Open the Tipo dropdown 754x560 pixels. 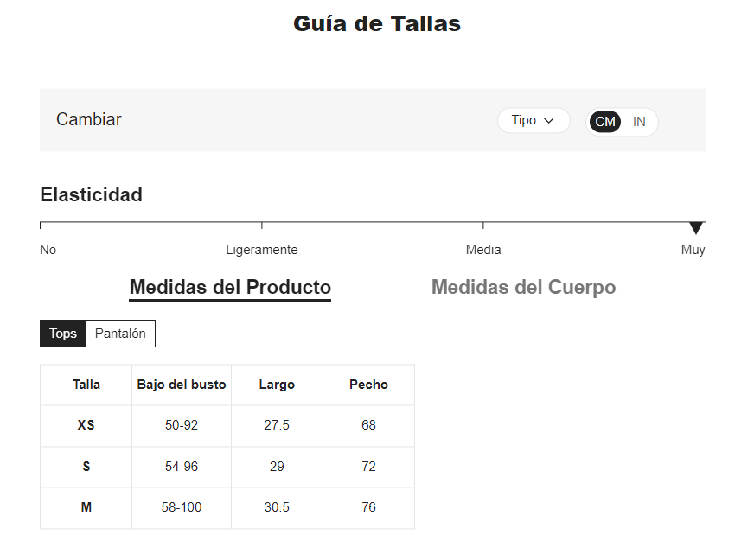pyautogui.click(x=533, y=121)
